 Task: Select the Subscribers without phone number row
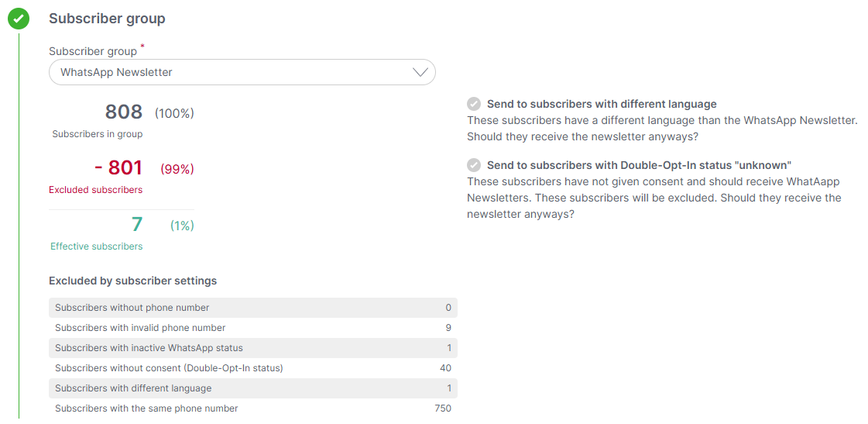(x=253, y=308)
